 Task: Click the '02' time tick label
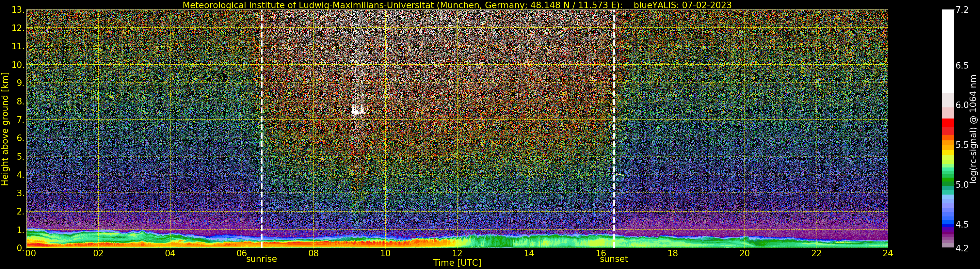pyautogui.click(x=99, y=253)
